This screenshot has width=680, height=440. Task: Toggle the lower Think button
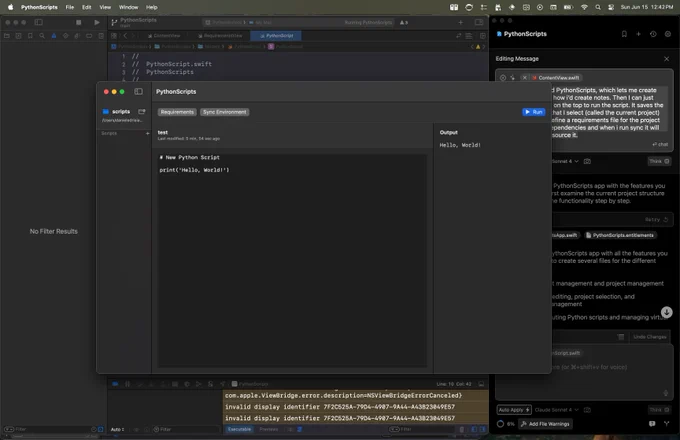click(x=659, y=410)
